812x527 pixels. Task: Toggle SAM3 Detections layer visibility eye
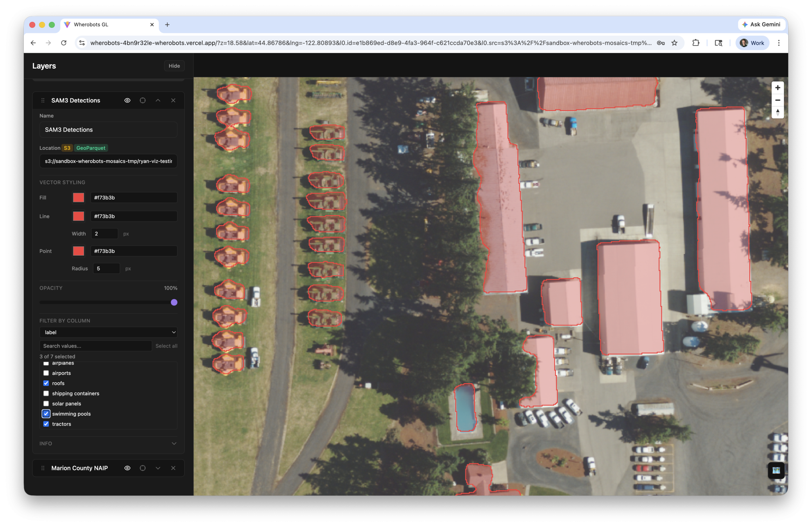tap(127, 100)
